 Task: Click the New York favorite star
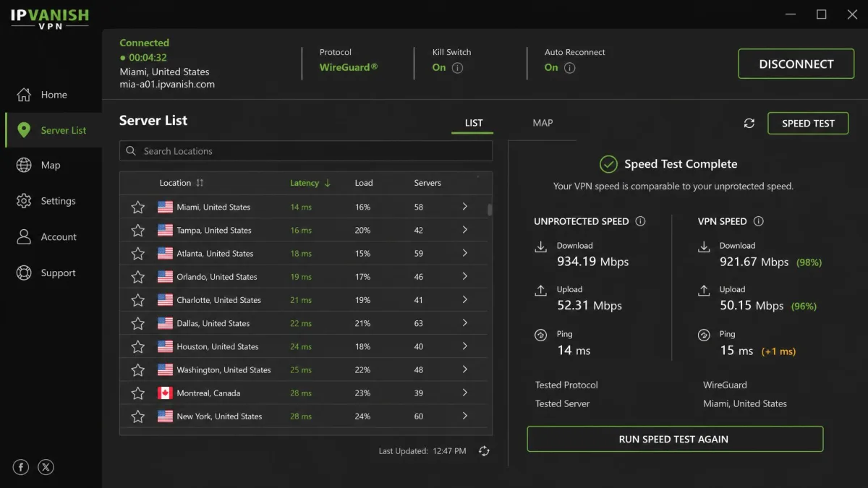[137, 416]
